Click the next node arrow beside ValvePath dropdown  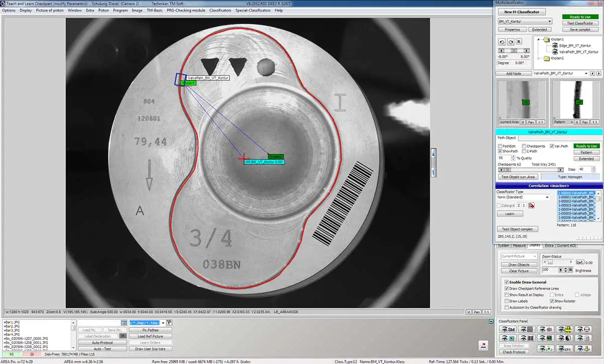(x=598, y=73)
